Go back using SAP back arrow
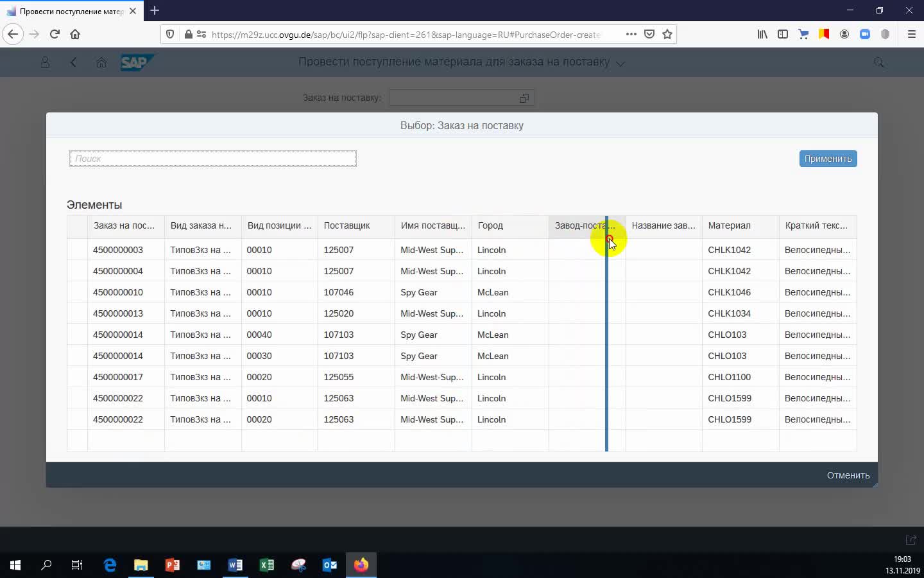Viewport: 924px width, 578px height. [73, 62]
